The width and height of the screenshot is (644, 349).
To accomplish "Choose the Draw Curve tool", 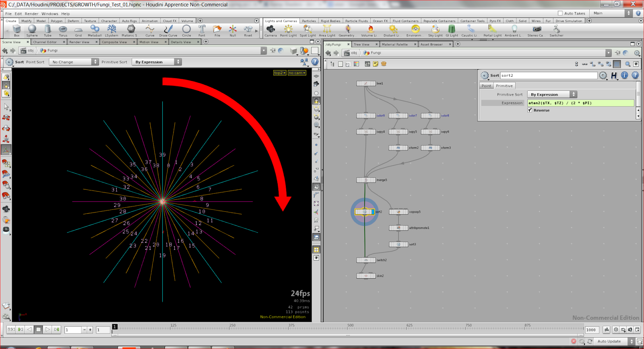I will [168, 31].
